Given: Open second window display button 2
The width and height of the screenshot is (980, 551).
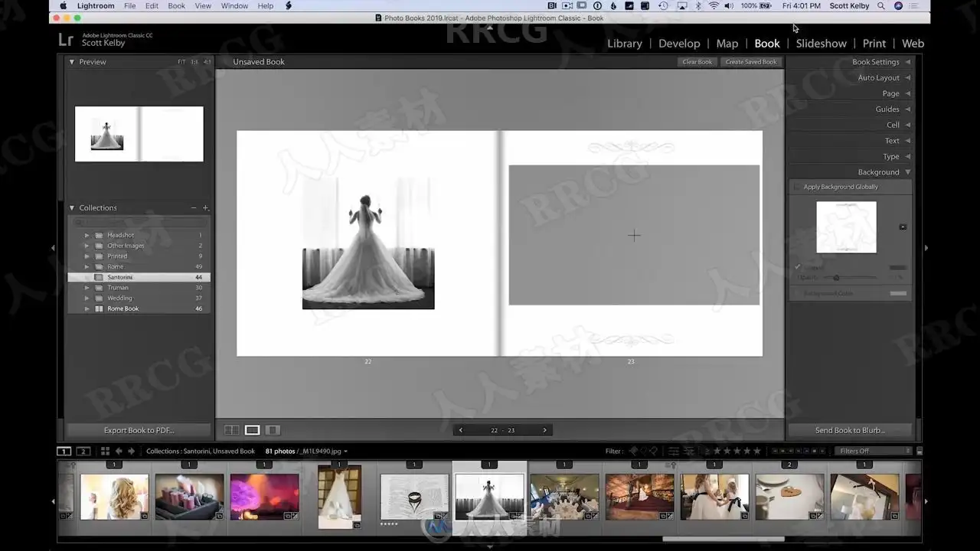Looking at the screenshot, I should tap(83, 452).
